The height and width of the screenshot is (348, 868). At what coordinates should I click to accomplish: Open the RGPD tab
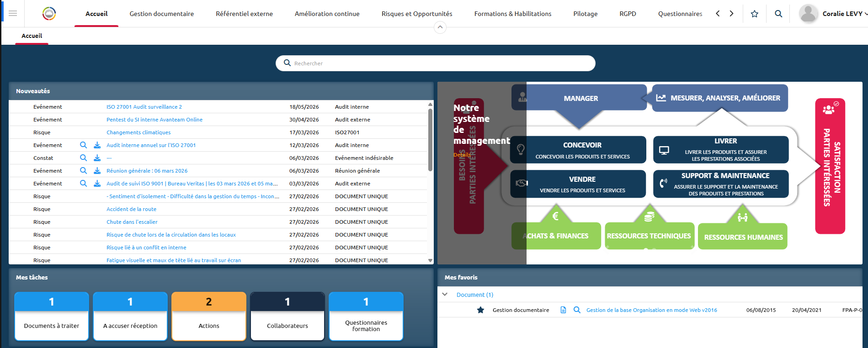pos(628,14)
